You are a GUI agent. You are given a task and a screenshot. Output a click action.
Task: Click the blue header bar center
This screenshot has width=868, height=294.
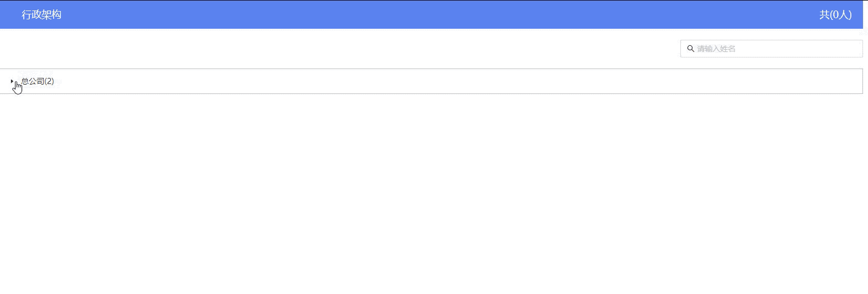431,15
